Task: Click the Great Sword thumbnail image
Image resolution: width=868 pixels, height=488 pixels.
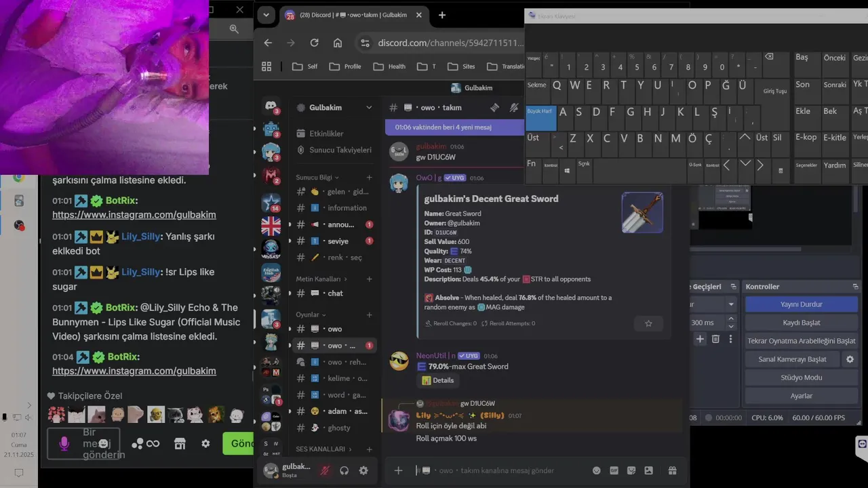Action: (x=642, y=213)
